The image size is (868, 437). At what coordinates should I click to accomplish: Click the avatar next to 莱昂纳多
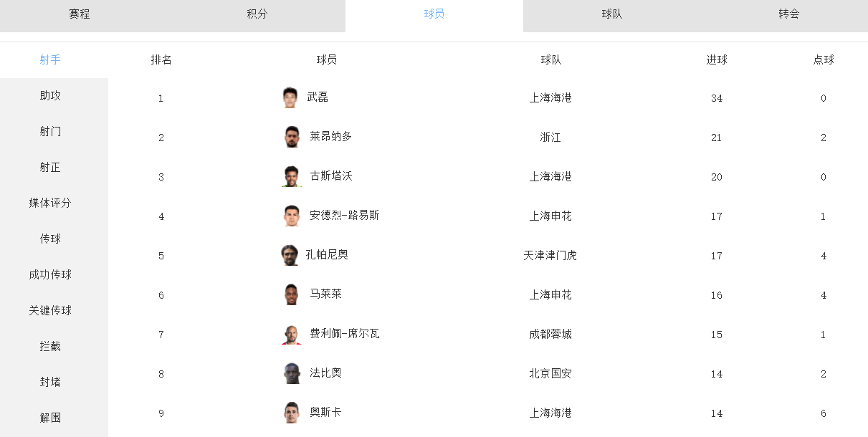pos(291,137)
